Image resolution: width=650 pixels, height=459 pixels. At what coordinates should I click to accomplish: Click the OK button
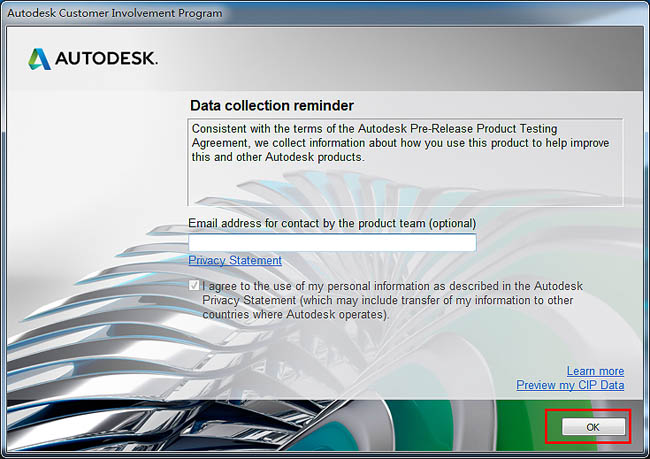point(593,427)
